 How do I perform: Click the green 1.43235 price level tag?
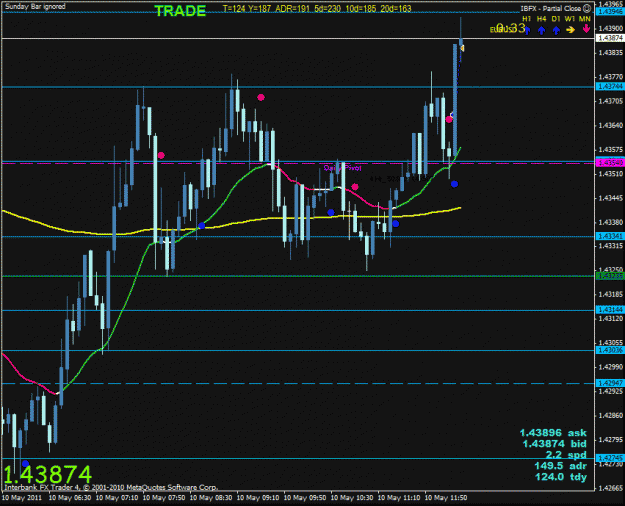click(x=610, y=276)
